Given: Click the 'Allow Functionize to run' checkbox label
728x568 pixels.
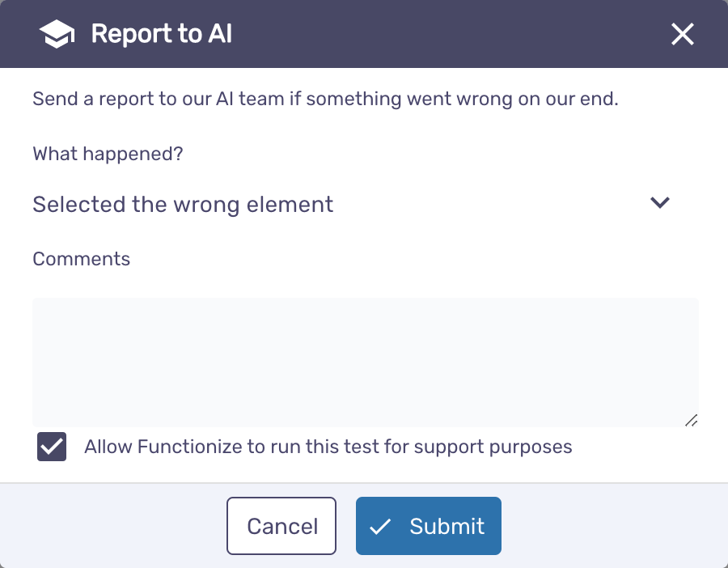Looking at the screenshot, I should [x=328, y=447].
